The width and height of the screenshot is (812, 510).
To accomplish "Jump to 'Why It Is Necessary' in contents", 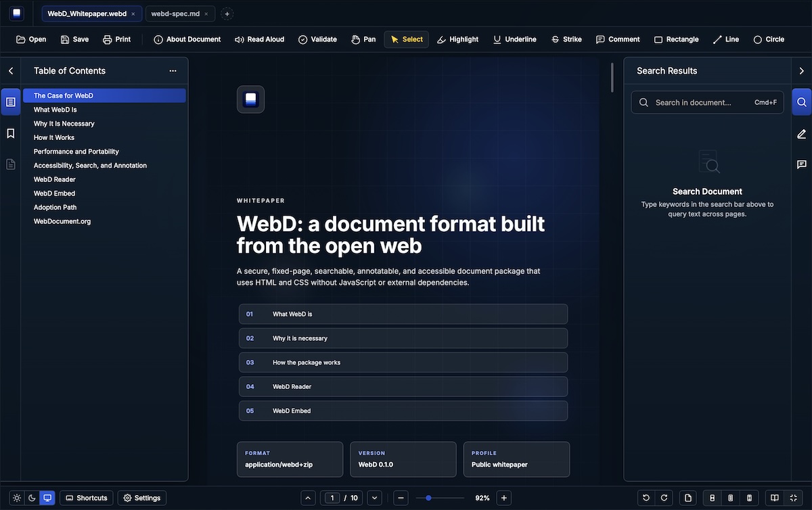I will [x=104, y=124].
